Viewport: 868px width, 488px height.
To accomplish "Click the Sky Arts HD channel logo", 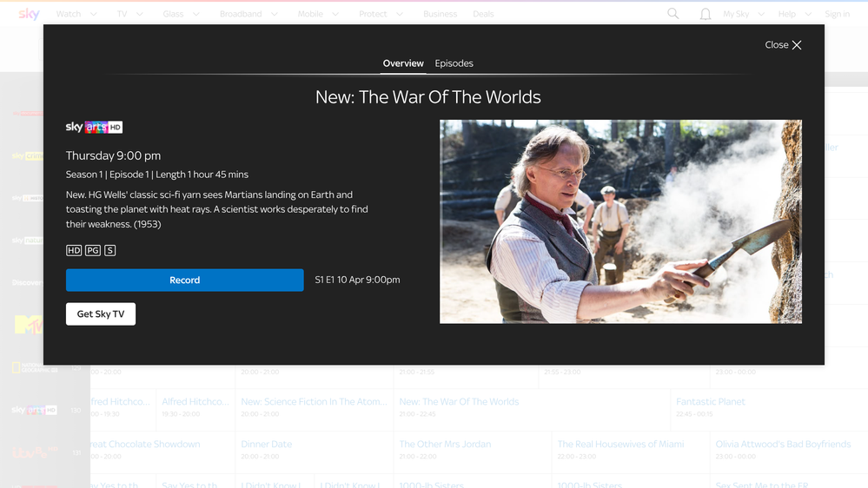I will (x=94, y=128).
